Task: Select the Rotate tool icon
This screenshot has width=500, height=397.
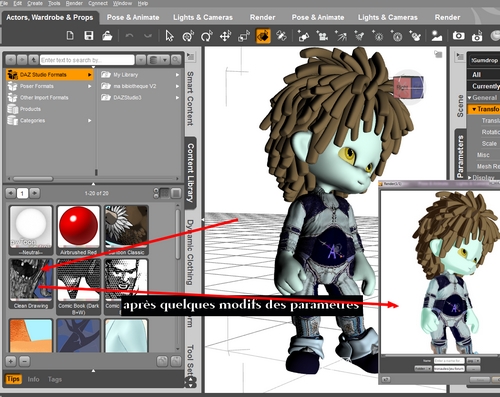Action: [x=207, y=36]
